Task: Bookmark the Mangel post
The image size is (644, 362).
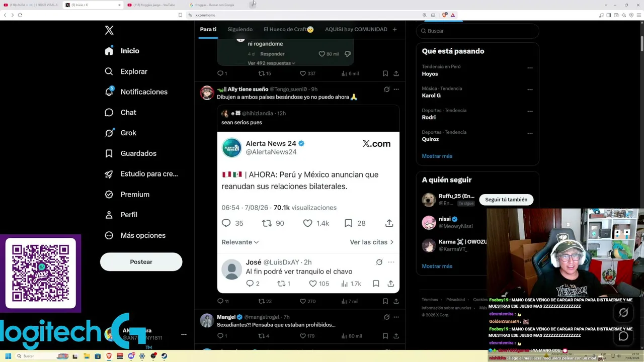Action: (385, 336)
